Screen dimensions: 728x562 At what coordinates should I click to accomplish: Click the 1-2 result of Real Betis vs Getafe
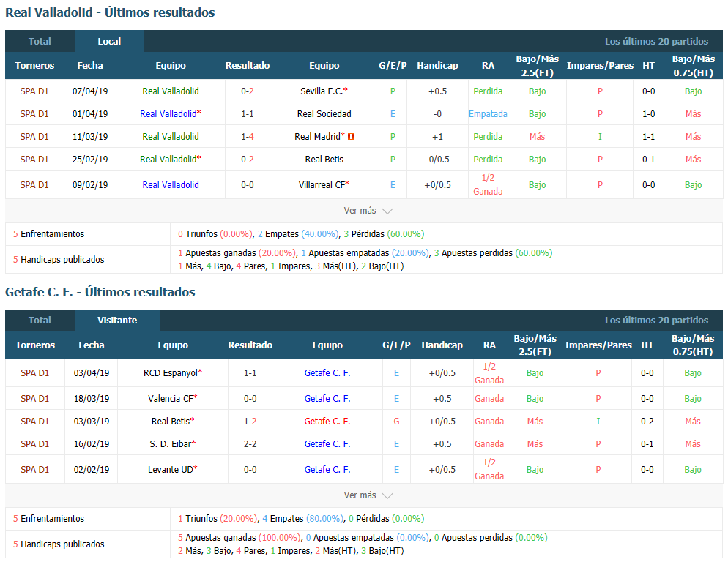250,421
